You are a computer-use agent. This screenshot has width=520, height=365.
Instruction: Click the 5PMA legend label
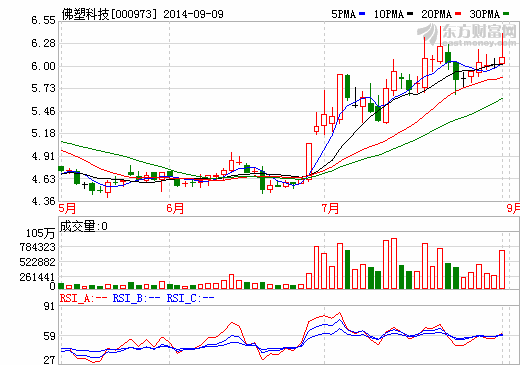(343, 14)
